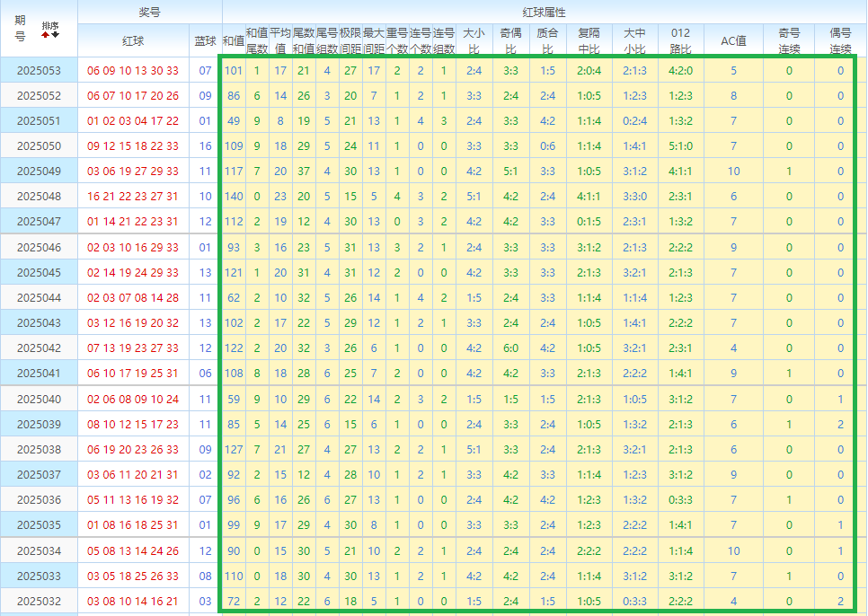Image resolution: width=868 pixels, height=616 pixels.
Task: Select period 2025033
Action: click(39, 576)
